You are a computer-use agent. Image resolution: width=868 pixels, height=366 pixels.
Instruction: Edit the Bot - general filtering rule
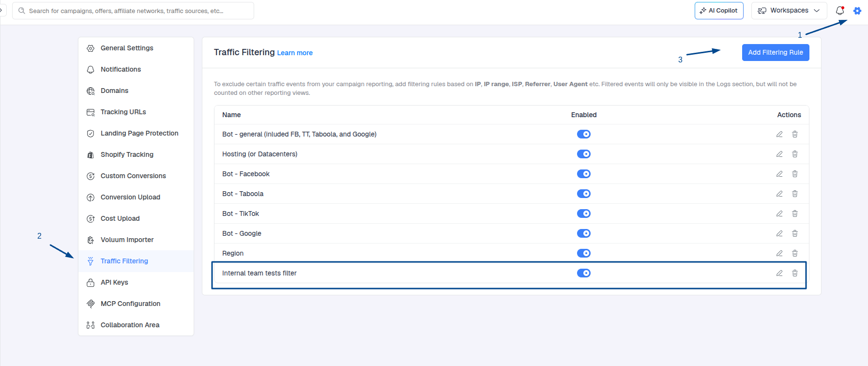779,134
